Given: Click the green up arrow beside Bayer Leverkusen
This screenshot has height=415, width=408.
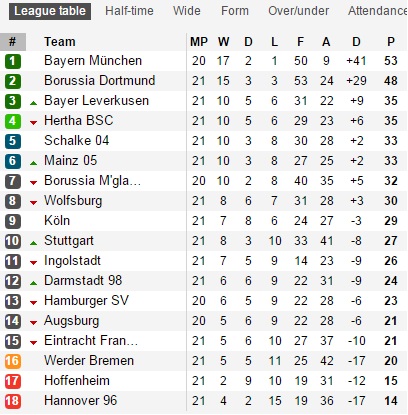Looking at the screenshot, I should click(x=33, y=103).
